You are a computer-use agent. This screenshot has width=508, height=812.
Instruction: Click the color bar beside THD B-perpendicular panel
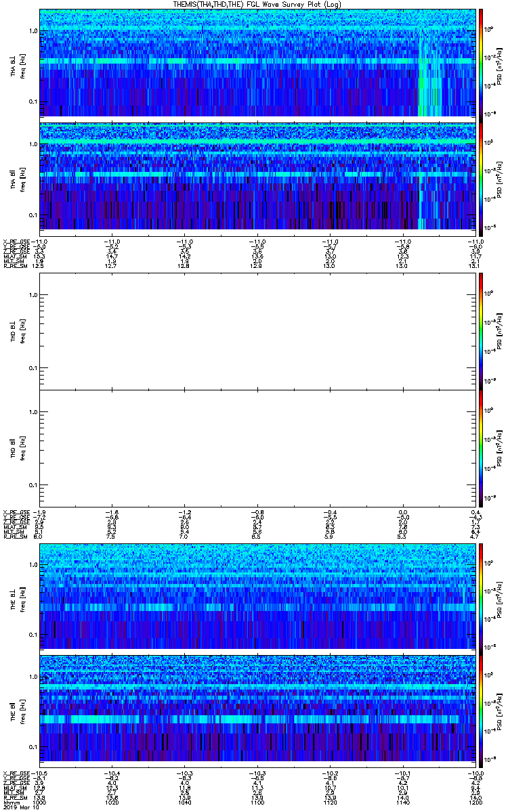click(x=481, y=330)
